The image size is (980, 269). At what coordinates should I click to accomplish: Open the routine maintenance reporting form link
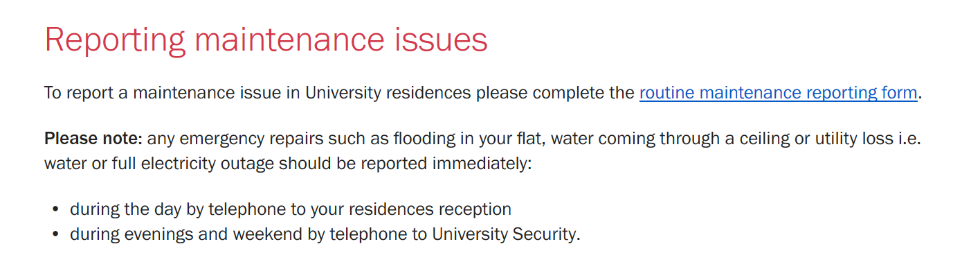coord(778,93)
